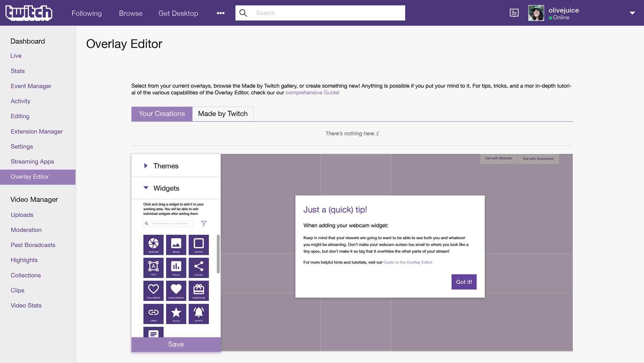
Task: Select the Links widget
Action: click(x=153, y=314)
